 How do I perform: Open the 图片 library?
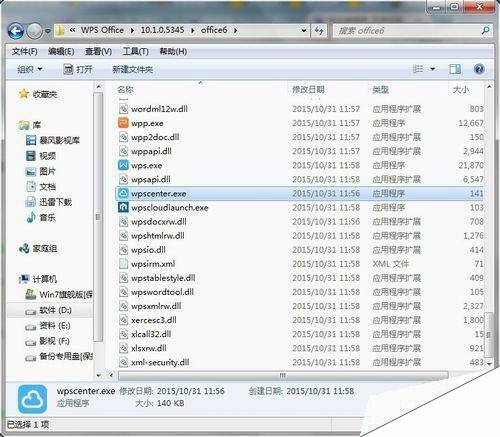click(47, 171)
